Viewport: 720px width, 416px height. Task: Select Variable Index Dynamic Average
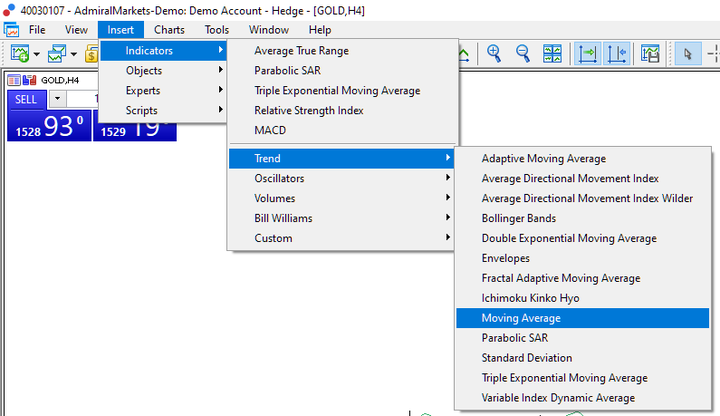point(583,398)
